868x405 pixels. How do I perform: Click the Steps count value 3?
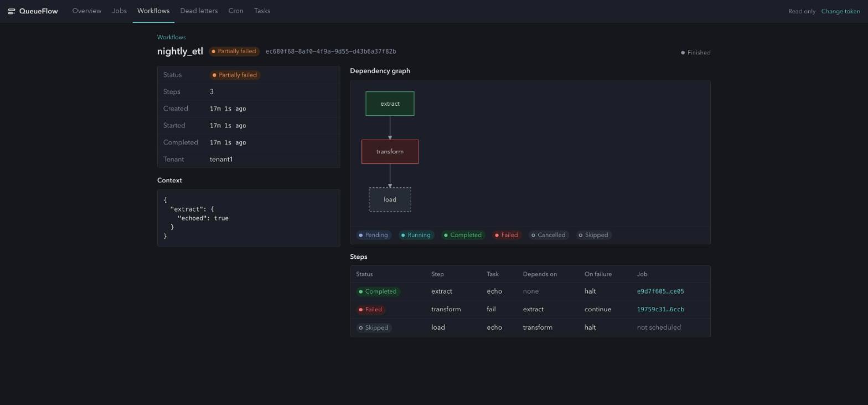tap(211, 92)
